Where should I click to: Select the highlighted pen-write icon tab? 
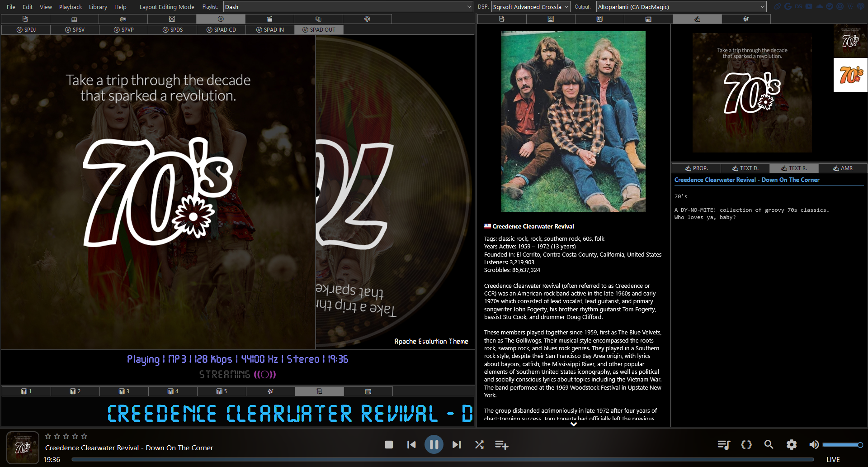[x=697, y=19]
